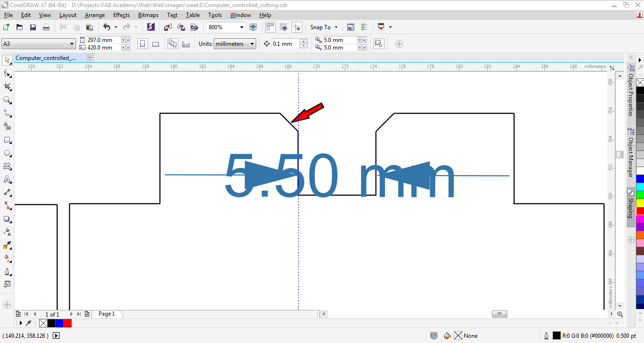Pick the Color Eyedropper tool
Image resolution: width=644 pixels, height=343 pixels.
[x=8, y=246]
